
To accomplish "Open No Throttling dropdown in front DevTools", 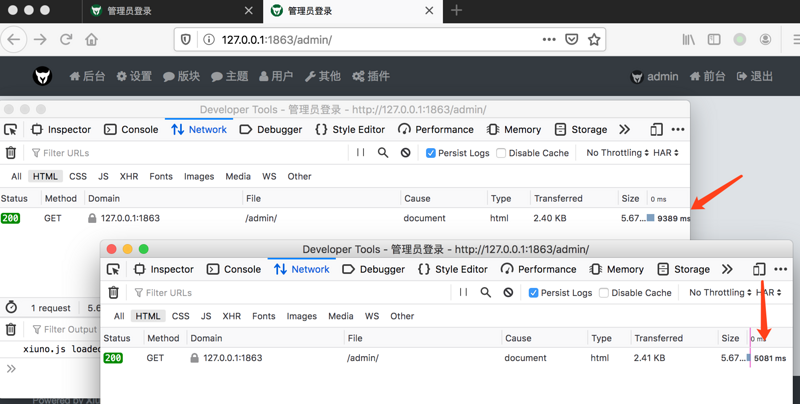I will click(720, 292).
